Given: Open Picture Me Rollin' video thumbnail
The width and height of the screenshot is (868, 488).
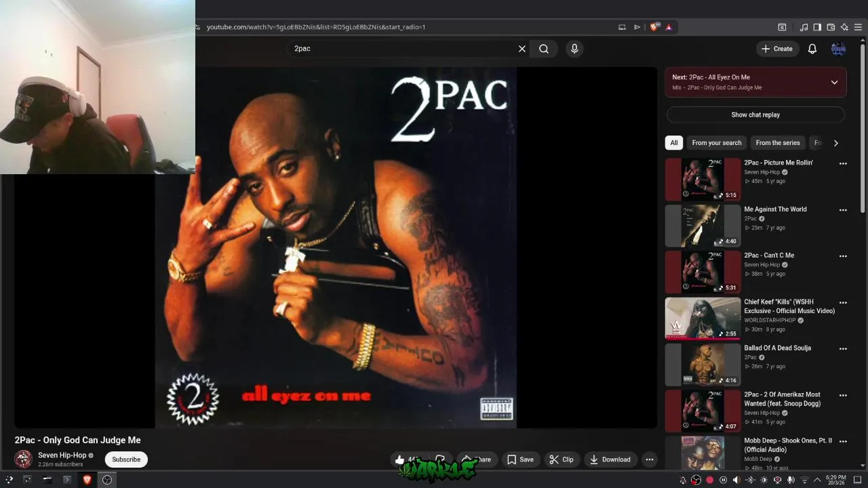Looking at the screenshot, I should (703, 179).
